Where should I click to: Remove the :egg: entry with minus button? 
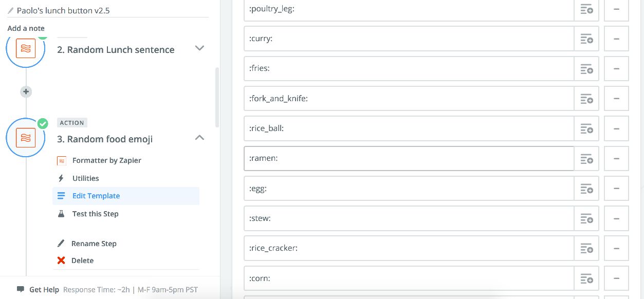click(616, 189)
